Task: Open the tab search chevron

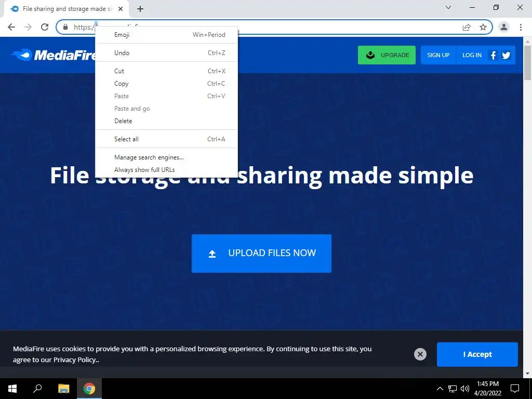Action: (448, 7)
